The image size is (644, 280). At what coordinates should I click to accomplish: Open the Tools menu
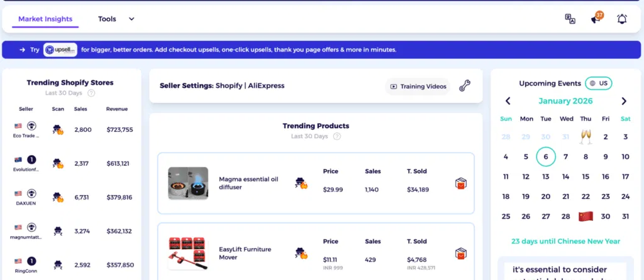click(107, 19)
